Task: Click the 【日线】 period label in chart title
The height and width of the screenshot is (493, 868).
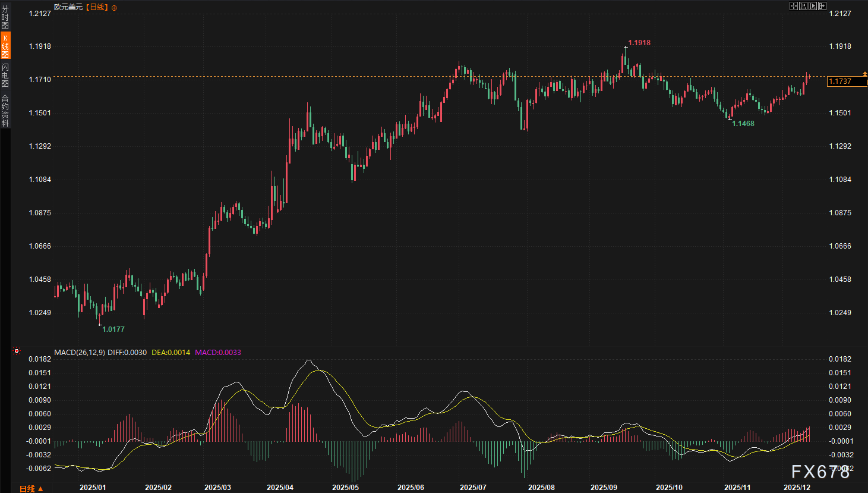Action: click(97, 7)
